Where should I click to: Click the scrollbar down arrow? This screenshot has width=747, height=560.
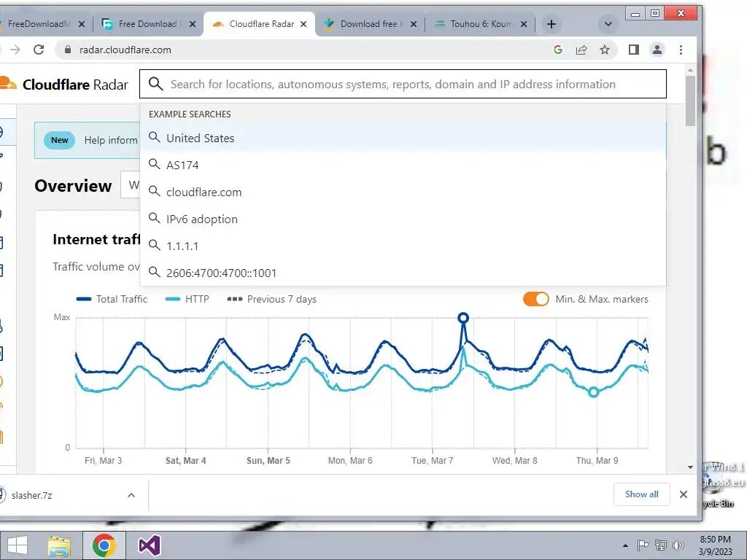pyautogui.click(x=690, y=467)
